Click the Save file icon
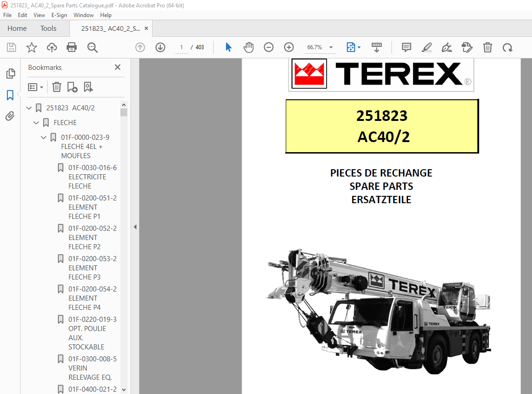532x394 pixels. 11,47
